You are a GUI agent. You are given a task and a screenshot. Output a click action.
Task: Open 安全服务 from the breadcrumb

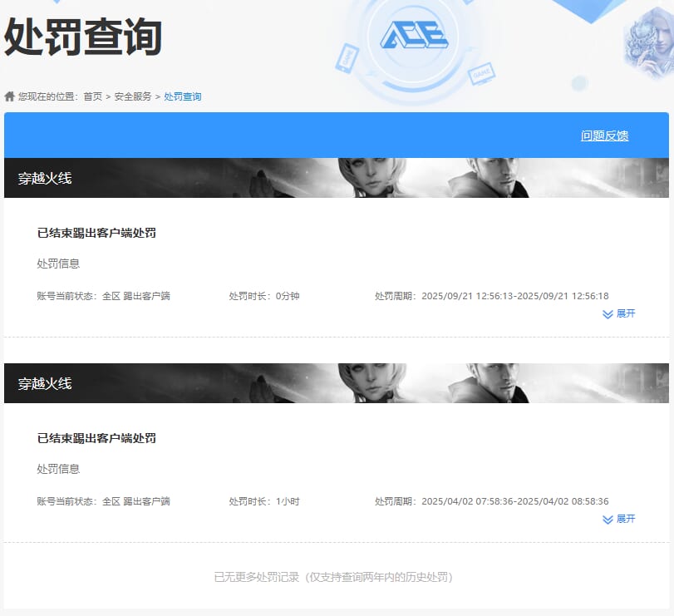pos(131,96)
